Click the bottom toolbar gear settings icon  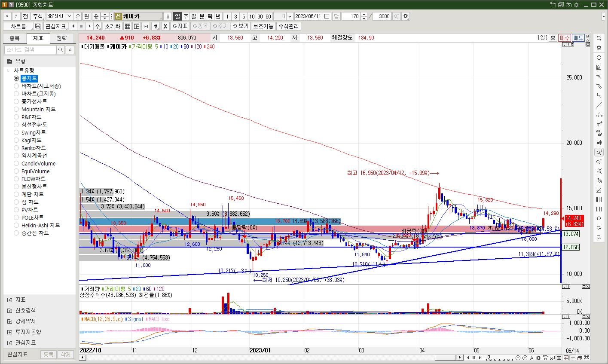pos(538,358)
